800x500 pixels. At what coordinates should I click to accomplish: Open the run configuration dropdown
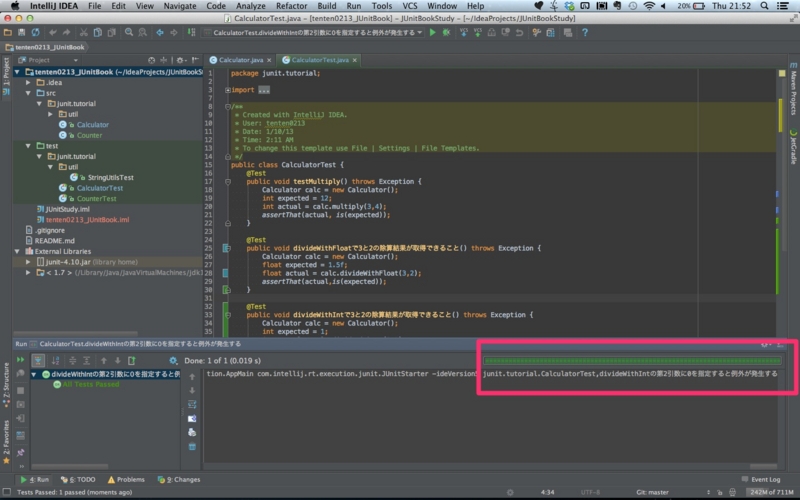coord(313,33)
